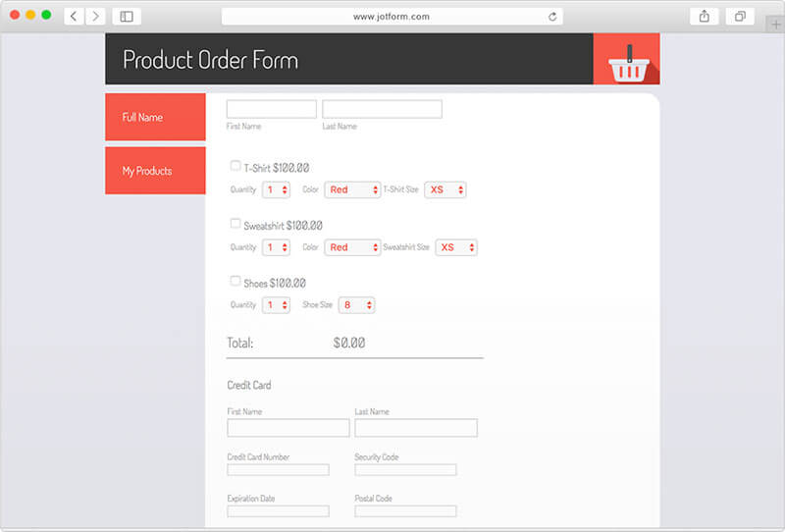Click the top Last Name input field
The width and height of the screenshot is (785, 532).
coord(382,109)
